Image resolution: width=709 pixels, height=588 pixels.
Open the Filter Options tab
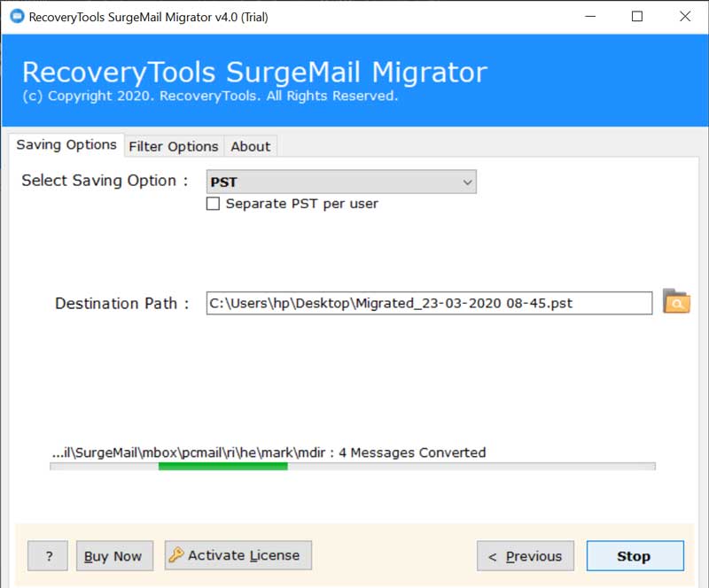point(174,146)
